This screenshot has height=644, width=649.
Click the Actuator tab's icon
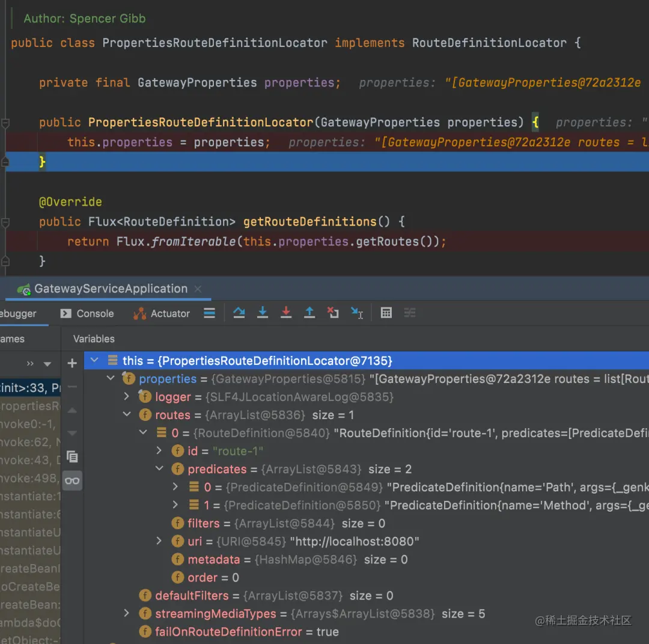[139, 313]
